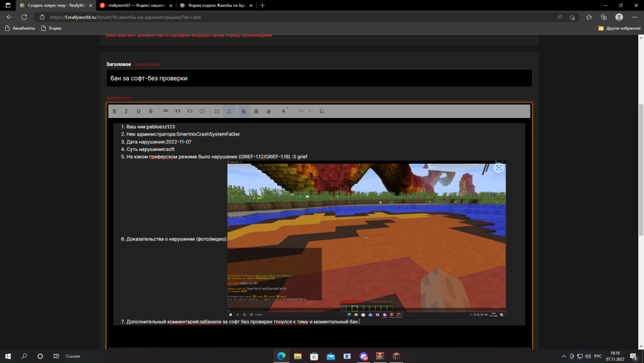Show hidden system tray icons
The width and height of the screenshot is (644, 363).
563,356
